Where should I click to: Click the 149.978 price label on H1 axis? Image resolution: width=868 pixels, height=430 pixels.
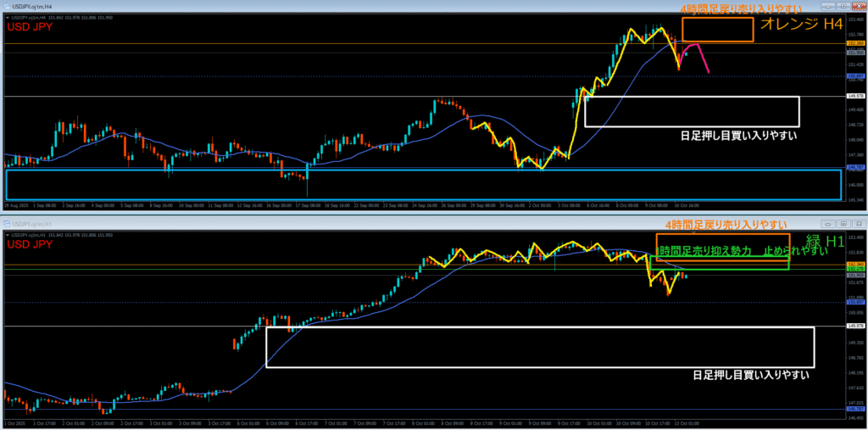tap(855, 325)
